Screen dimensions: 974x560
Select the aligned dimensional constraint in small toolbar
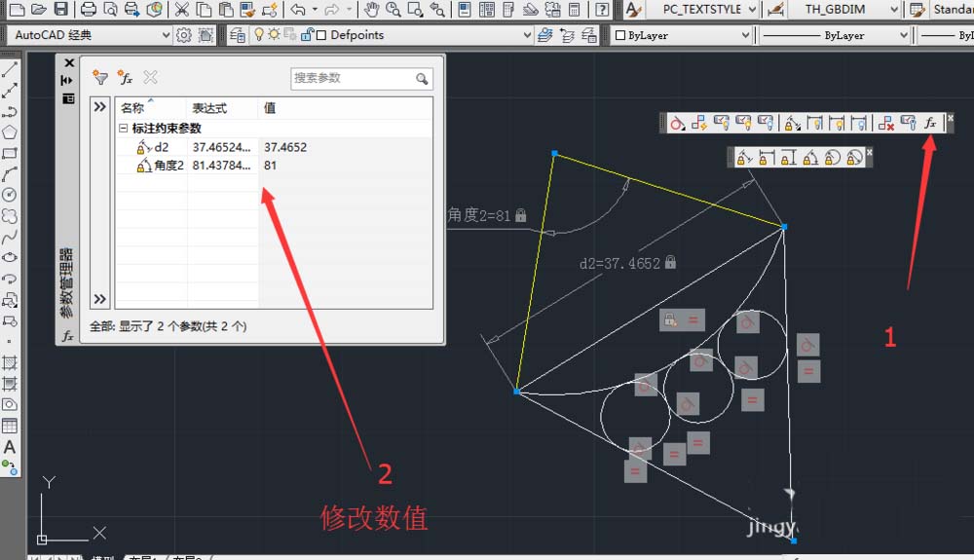click(744, 158)
